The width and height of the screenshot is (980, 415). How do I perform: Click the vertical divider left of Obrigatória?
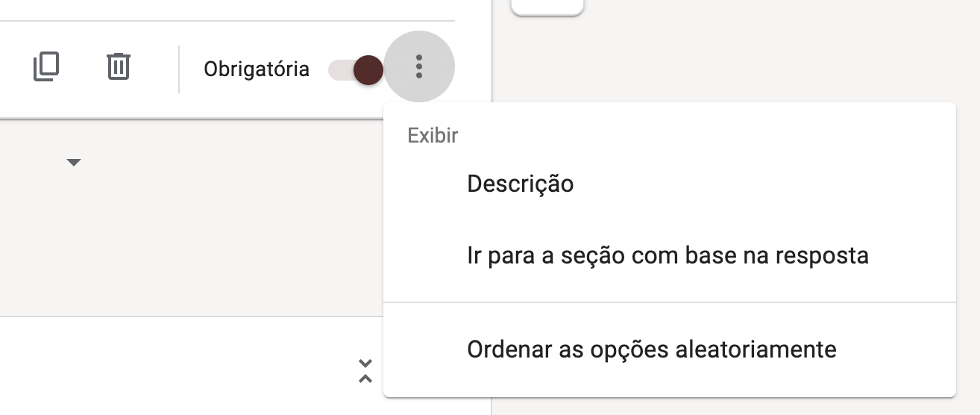(179, 69)
